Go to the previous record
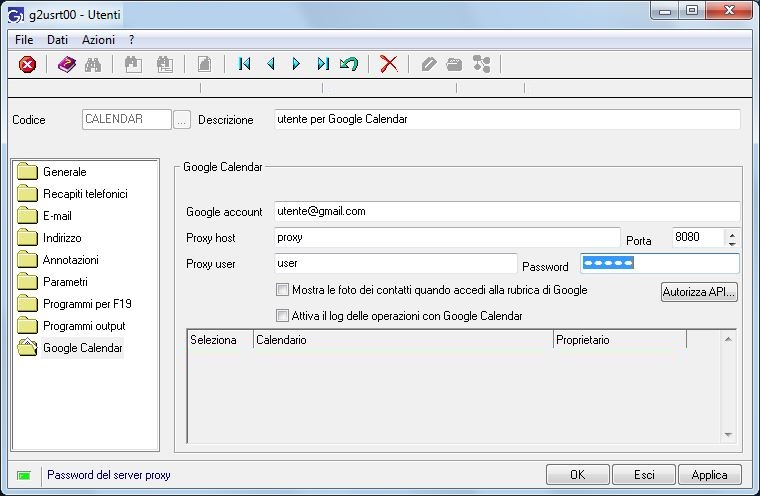This screenshot has width=760, height=496. (x=271, y=64)
